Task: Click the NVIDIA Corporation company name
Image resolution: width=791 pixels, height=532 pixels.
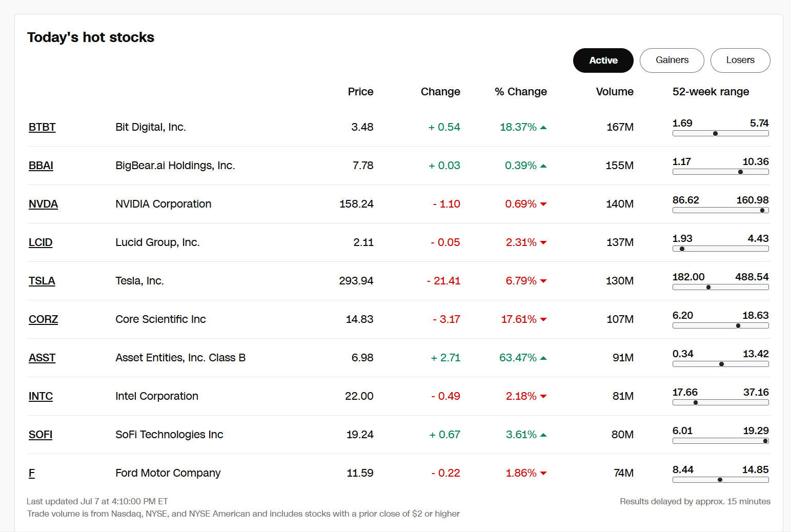Action: tap(164, 204)
